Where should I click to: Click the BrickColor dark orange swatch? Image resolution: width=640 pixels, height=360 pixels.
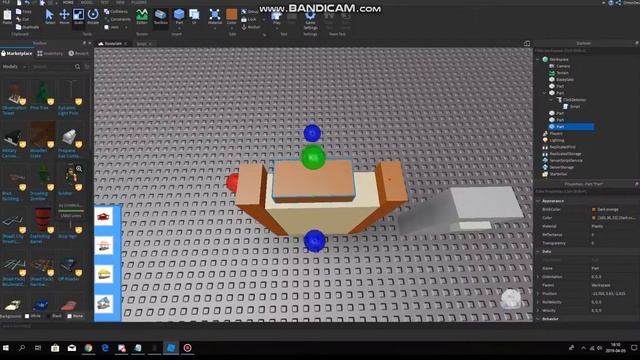(594, 209)
